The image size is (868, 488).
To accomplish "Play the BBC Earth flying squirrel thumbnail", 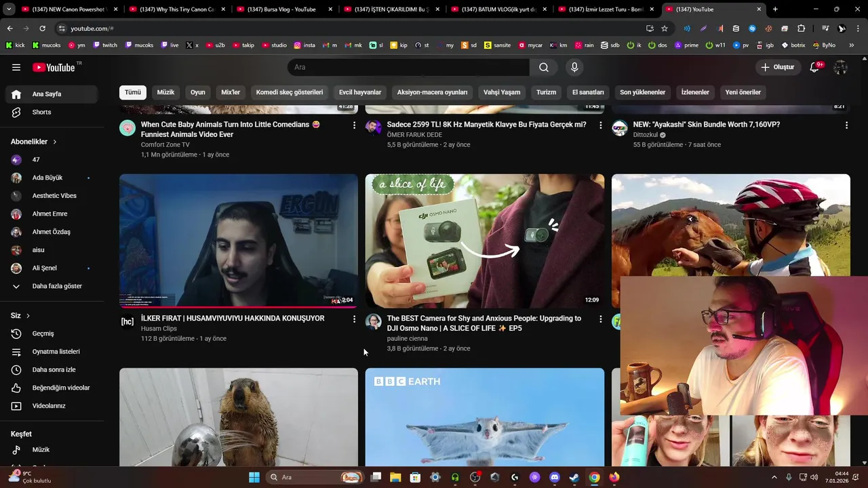I will 485,417.
